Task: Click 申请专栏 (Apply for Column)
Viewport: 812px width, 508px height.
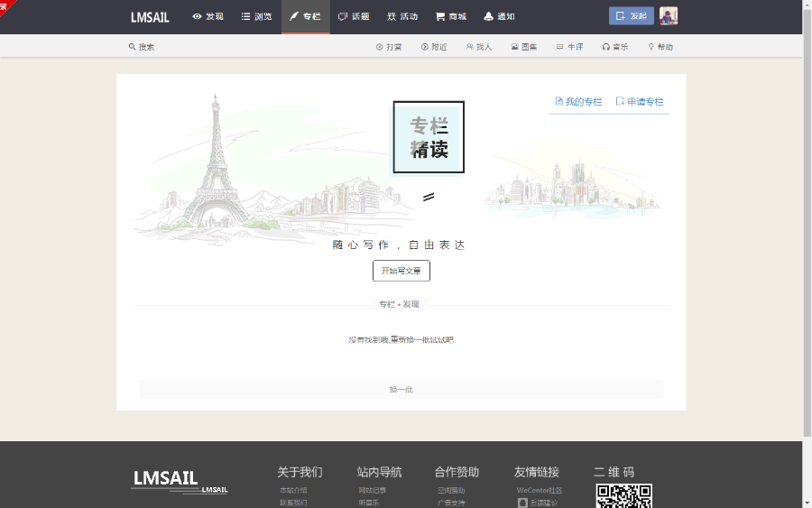Action: (x=640, y=102)
